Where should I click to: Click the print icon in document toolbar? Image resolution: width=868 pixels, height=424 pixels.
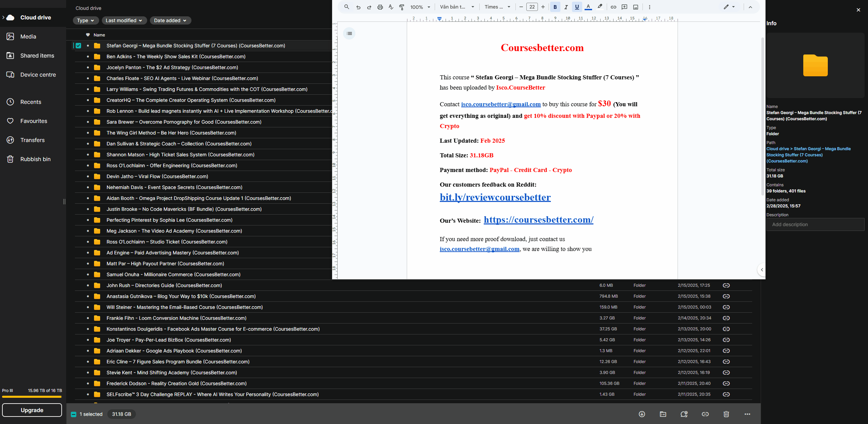380,7
